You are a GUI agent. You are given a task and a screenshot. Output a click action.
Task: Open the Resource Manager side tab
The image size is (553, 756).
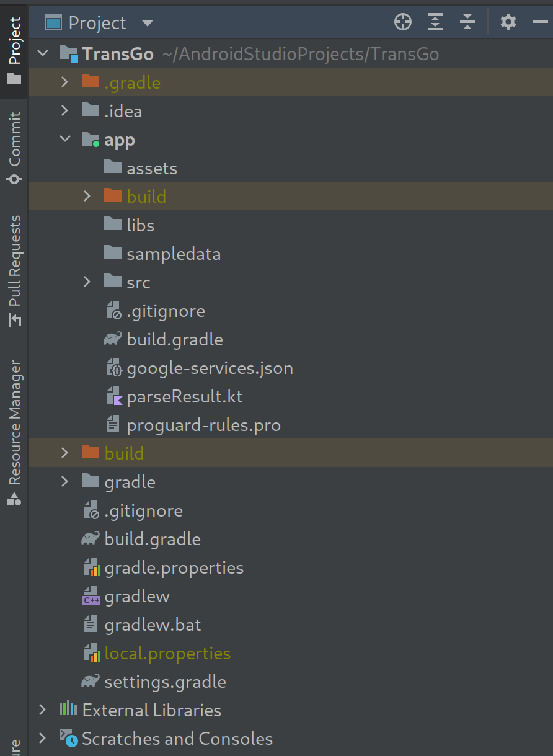coord(14,432)
